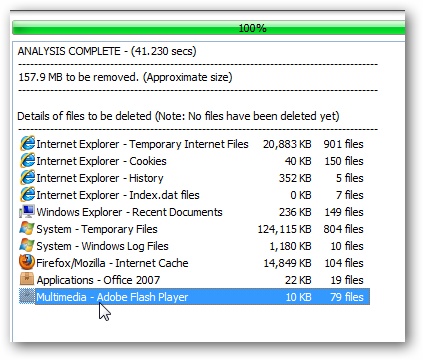Click the Firefox icon beside Internet Cache
This screenshot has height=360, width=423.
(27, 262)
